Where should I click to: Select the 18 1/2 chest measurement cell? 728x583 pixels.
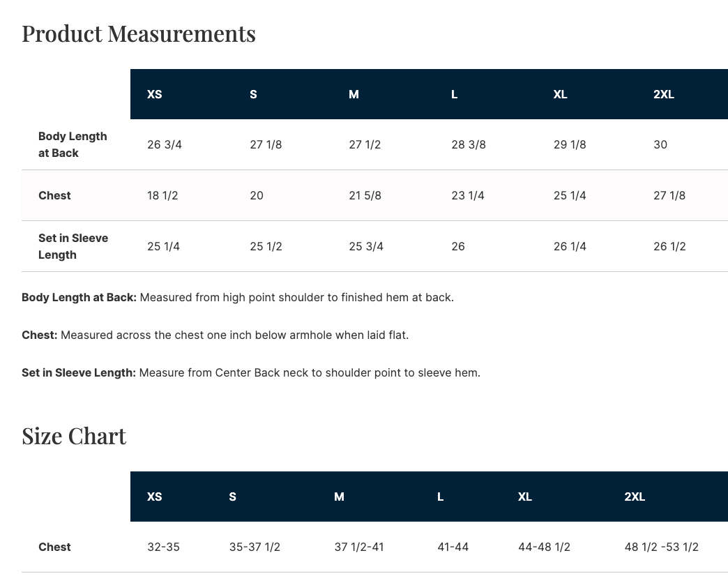162,195
